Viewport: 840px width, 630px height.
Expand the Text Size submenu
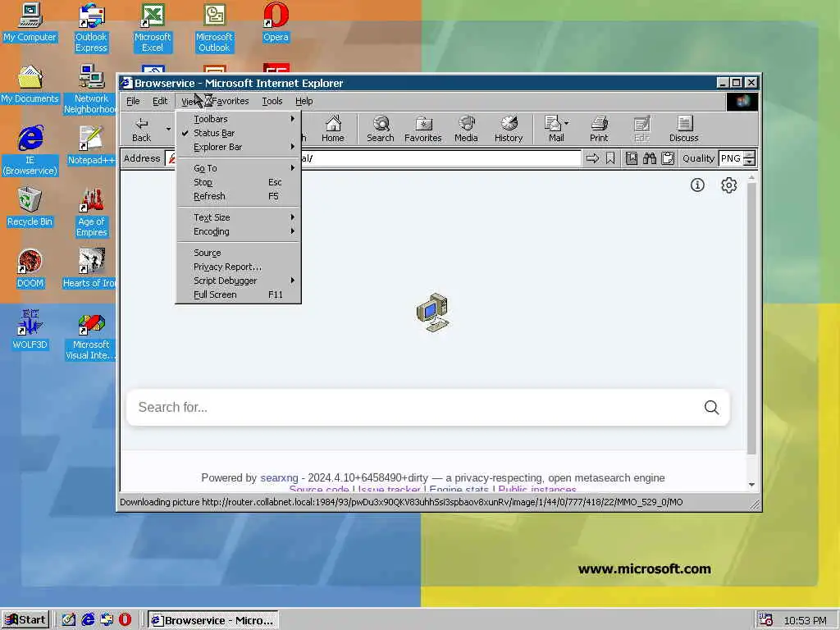pyautogui.click(x=239, y=217)
